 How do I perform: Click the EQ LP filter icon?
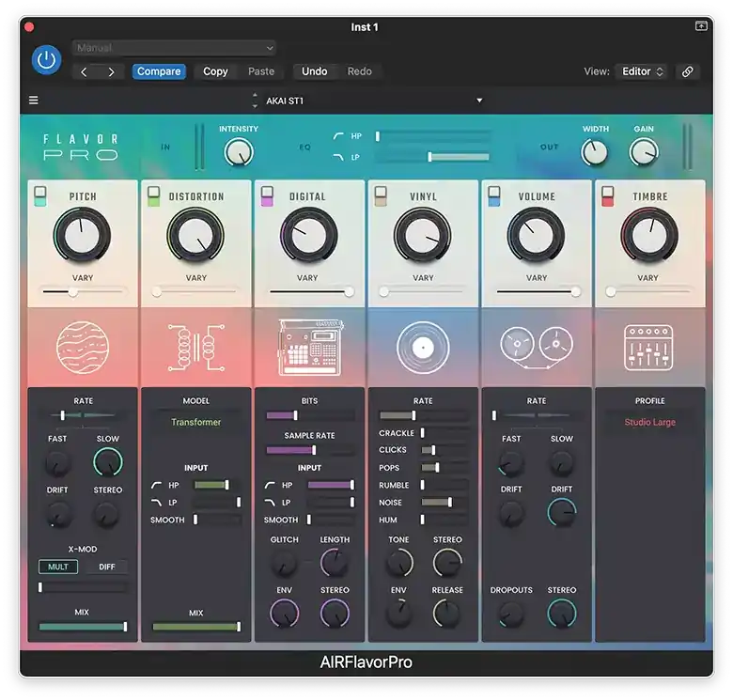(x=338, y=157)
